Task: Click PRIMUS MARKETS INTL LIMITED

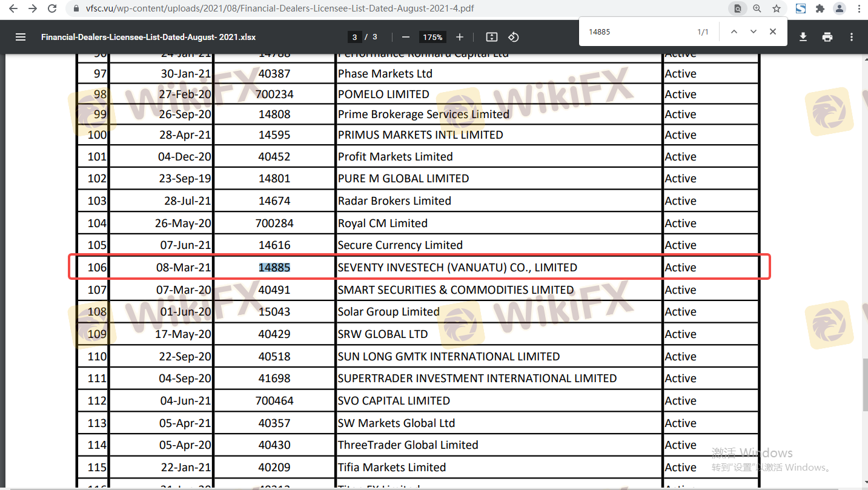Action: (420, 135)
